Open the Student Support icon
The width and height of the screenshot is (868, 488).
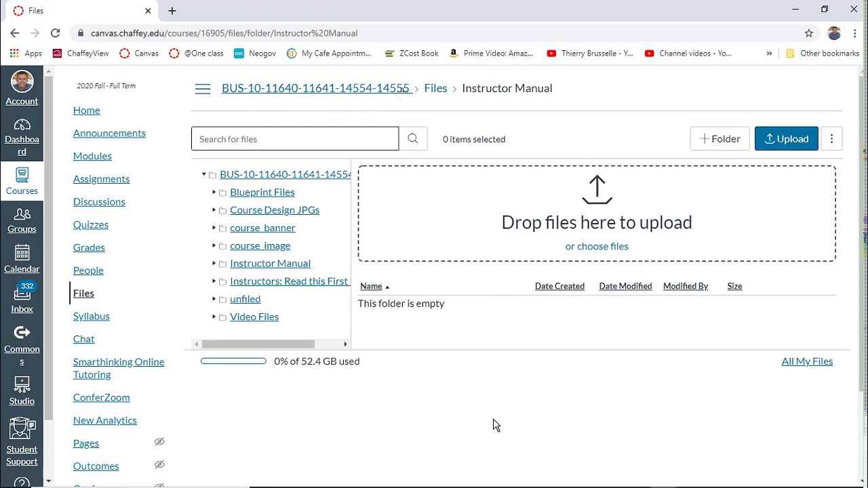(22, 429)
